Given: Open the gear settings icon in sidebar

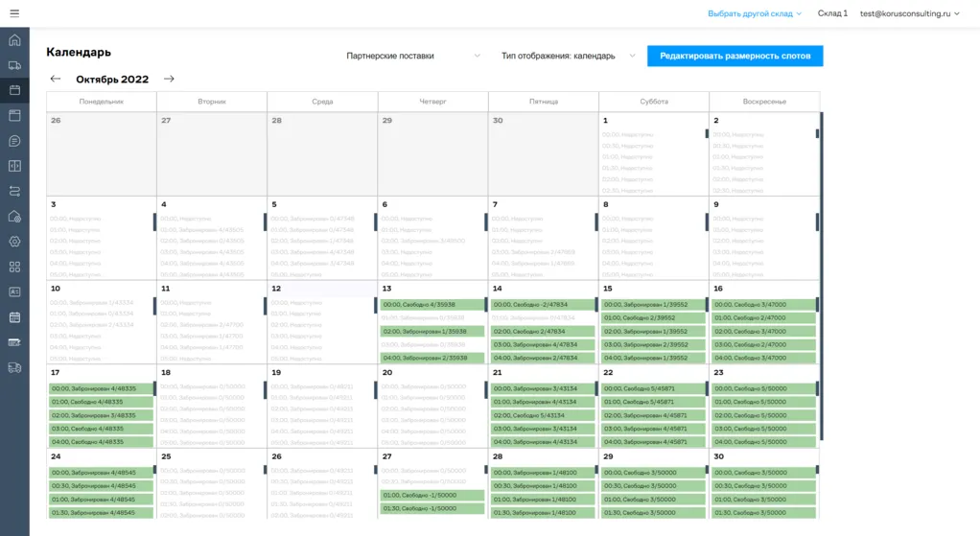Looking at the screenshot, I should pyautogui.click(x=14, y=242).
